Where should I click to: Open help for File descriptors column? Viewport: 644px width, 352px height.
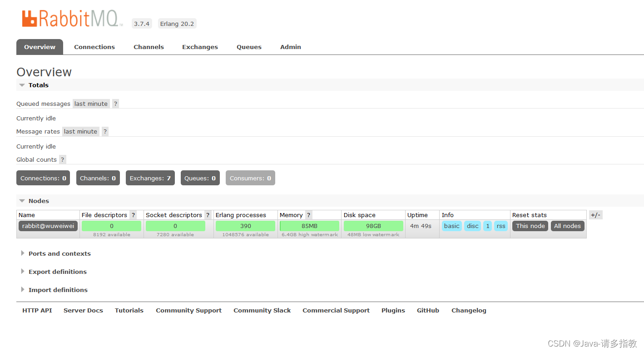point(133,215)
